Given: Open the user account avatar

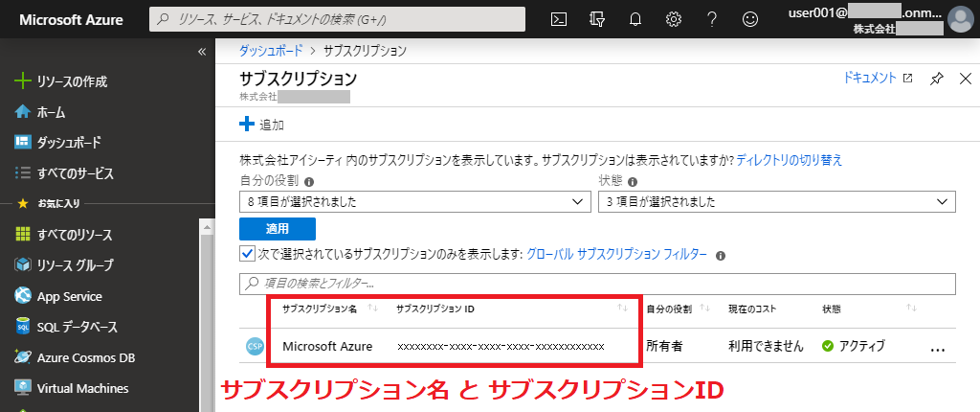Looking at the screenshot, I should click(961, 19).
